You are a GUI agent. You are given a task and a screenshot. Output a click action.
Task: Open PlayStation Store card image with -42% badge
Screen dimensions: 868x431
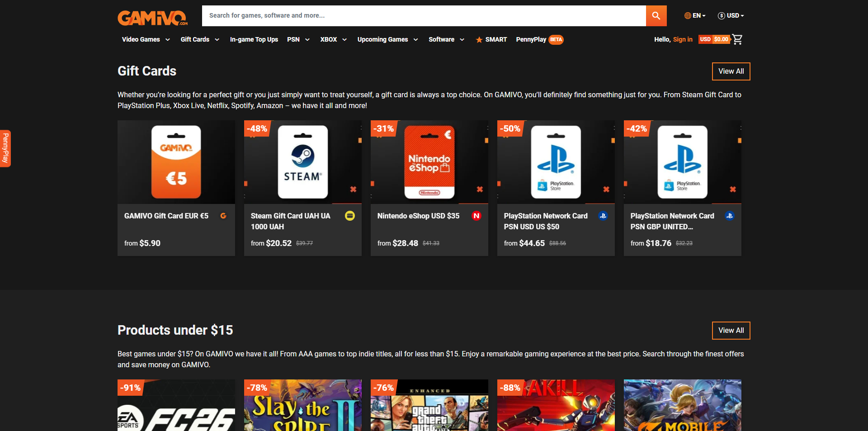pyautogui.click(x=683, y=162)
